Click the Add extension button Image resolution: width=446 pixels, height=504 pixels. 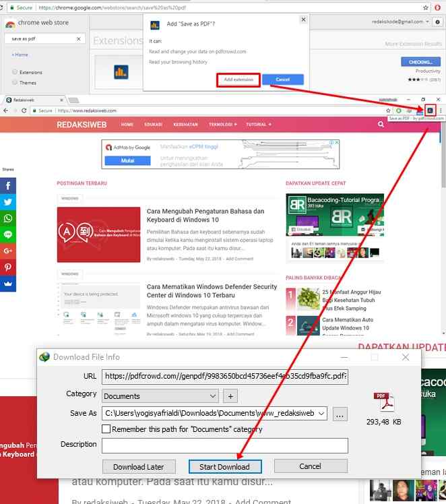pos(238,80)
